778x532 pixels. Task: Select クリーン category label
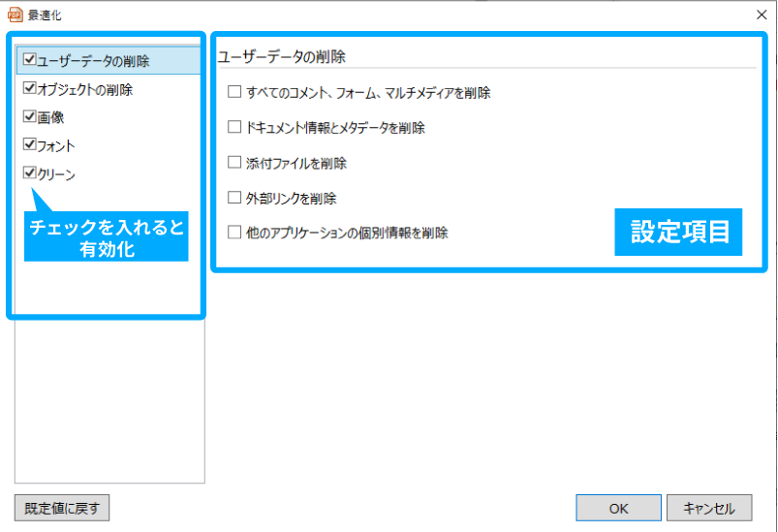click(56, 174)
